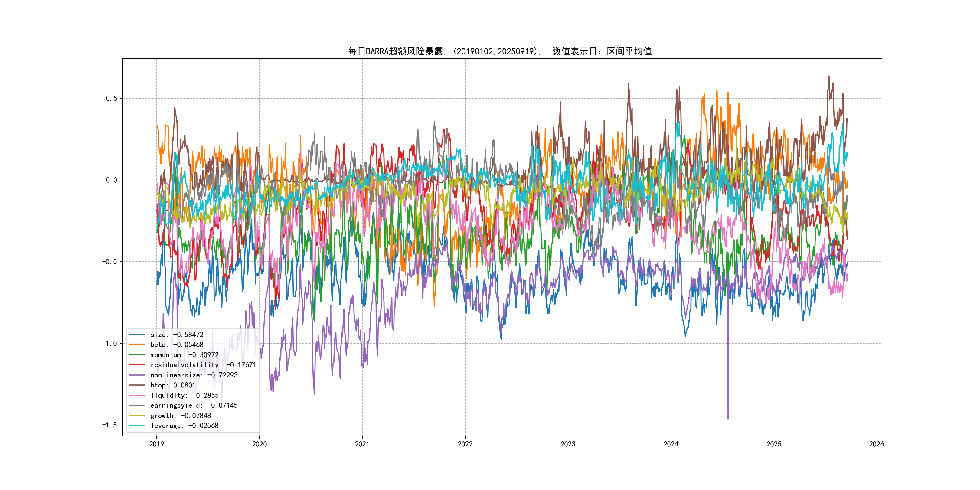Viewport: 980px width, 490px height.
Task: Click the chart title with BARRA text
Action: 499,51
